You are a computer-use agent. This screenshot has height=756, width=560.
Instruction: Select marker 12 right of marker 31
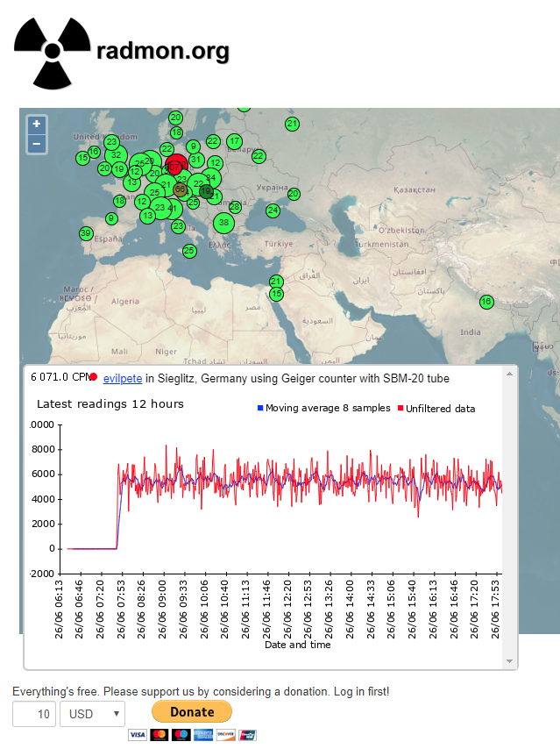[215, 163]
